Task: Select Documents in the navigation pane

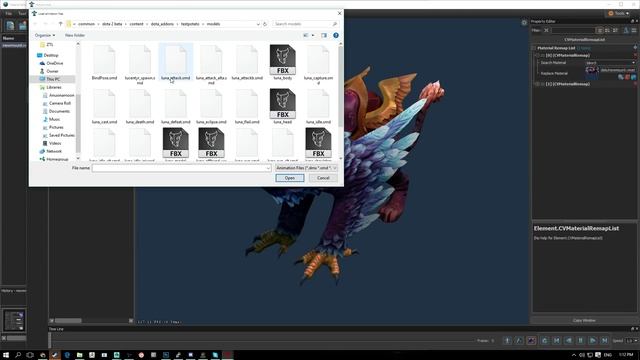Action: [x=59, y=111]
